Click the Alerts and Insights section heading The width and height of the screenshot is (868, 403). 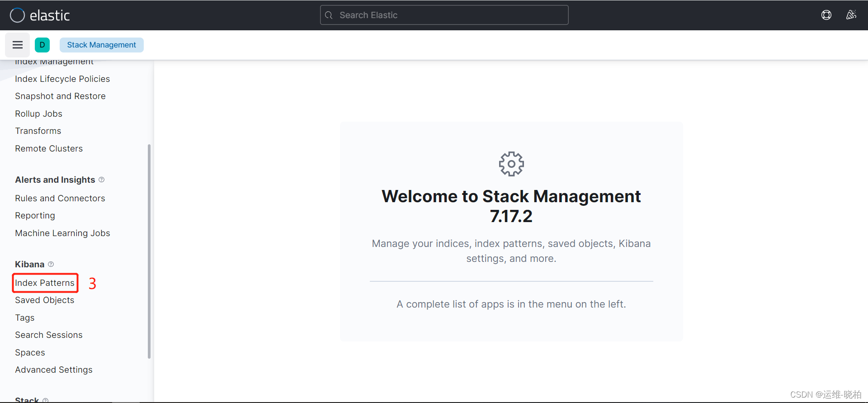(55, 180)
